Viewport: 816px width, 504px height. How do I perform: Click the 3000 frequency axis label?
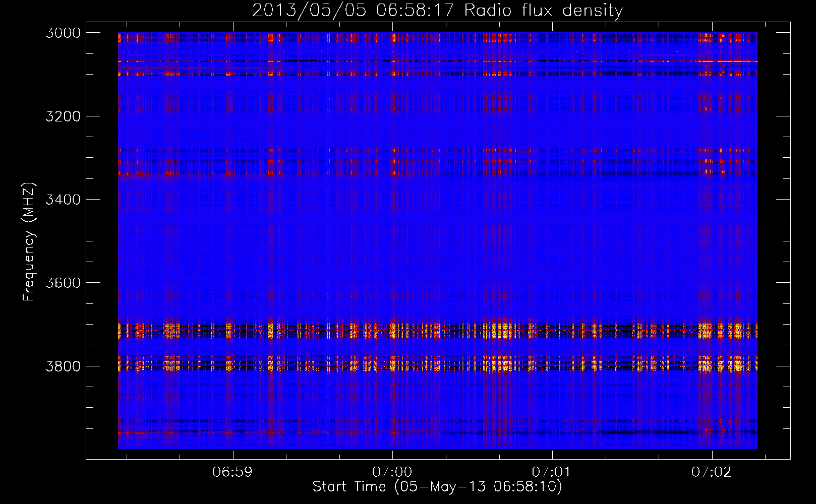[63, 33]
